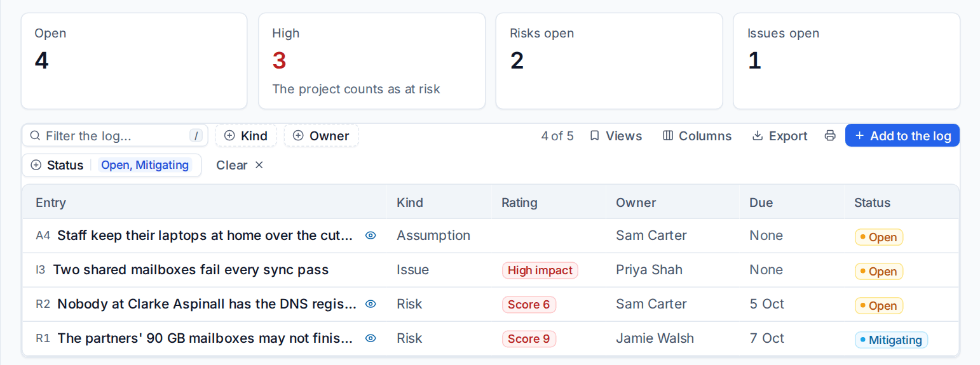The height and width of the screenshot is (365, 980).
Task: Clear the active filters
Action: tap(239, 165)
